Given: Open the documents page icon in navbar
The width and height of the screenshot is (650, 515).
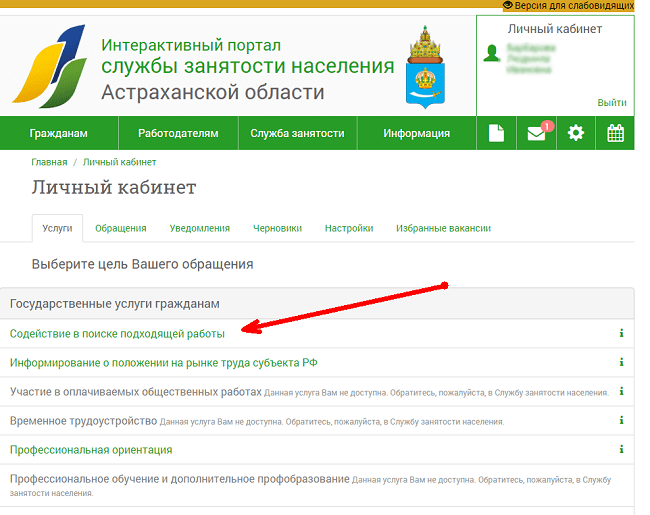Looking at the screenshot, I should click(x=496, y=134).
